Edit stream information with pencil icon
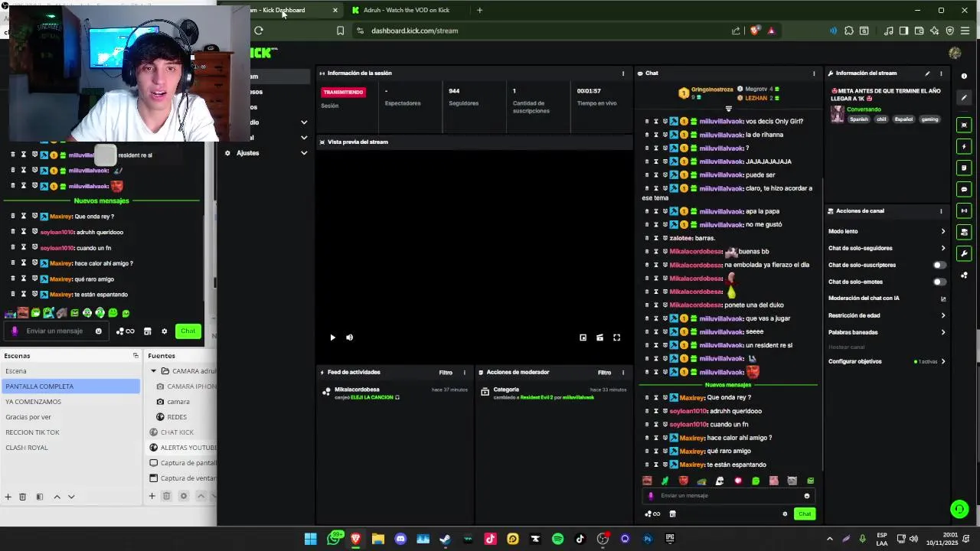 [927, 73]
